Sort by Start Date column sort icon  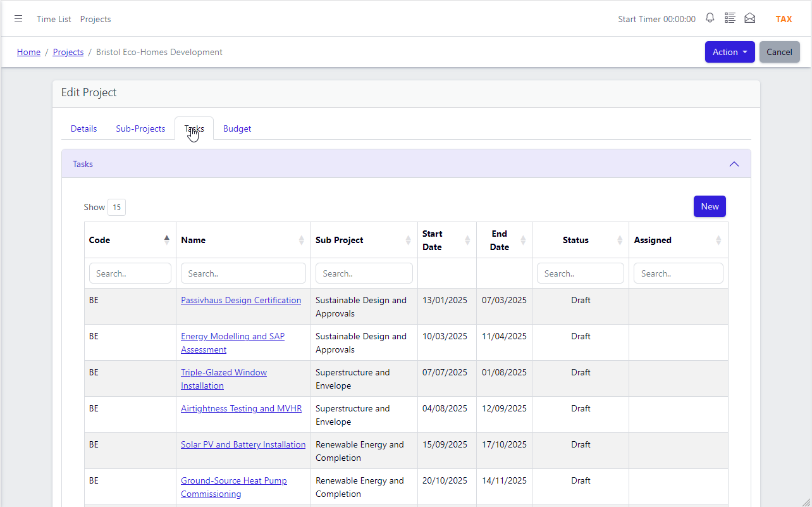(x=467, y=240)
